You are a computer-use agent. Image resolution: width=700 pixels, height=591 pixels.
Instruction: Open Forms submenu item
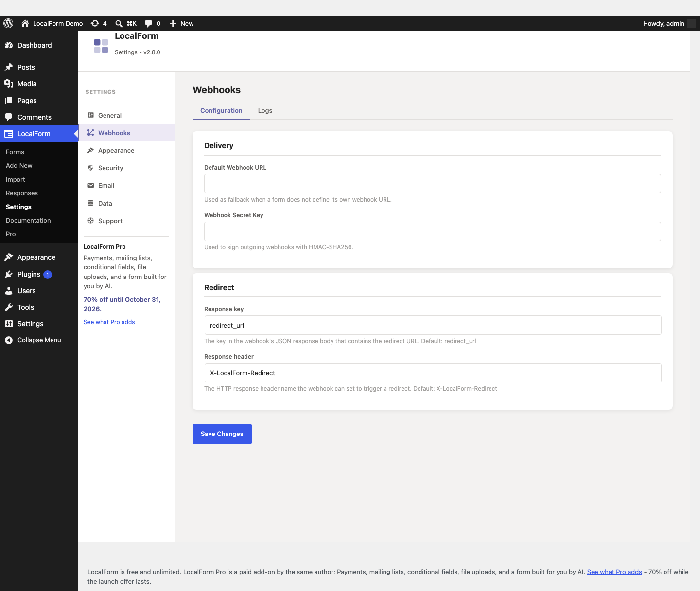tap(15, 152)
